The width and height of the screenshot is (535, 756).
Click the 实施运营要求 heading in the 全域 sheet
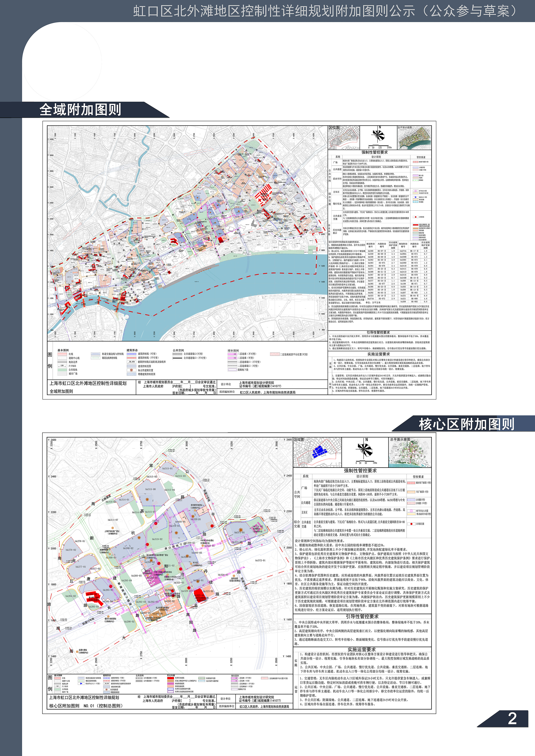coord(379,354)
